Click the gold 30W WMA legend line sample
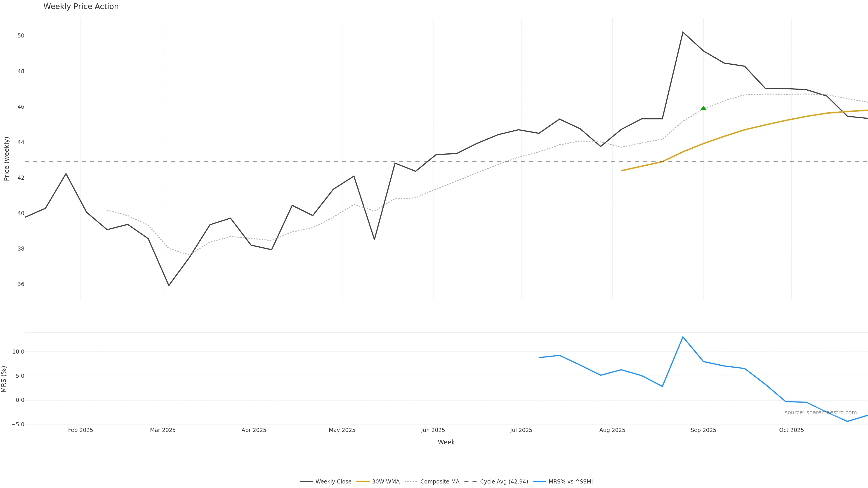The height and width of the screenshot is (488, 868). 363,482
